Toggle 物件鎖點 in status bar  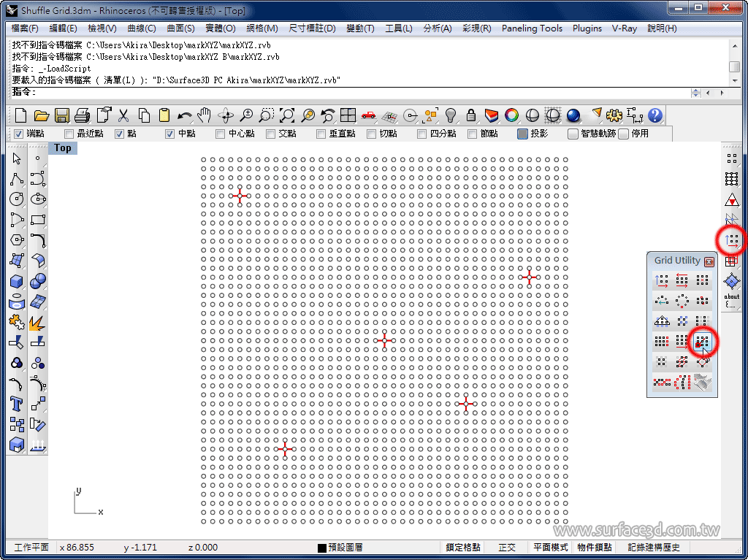pos(595,547)
